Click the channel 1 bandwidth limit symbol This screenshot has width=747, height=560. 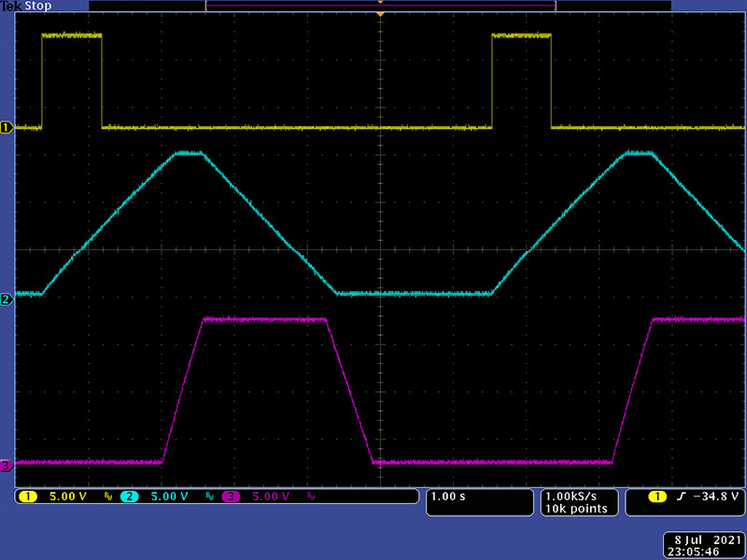coord(107,497)
